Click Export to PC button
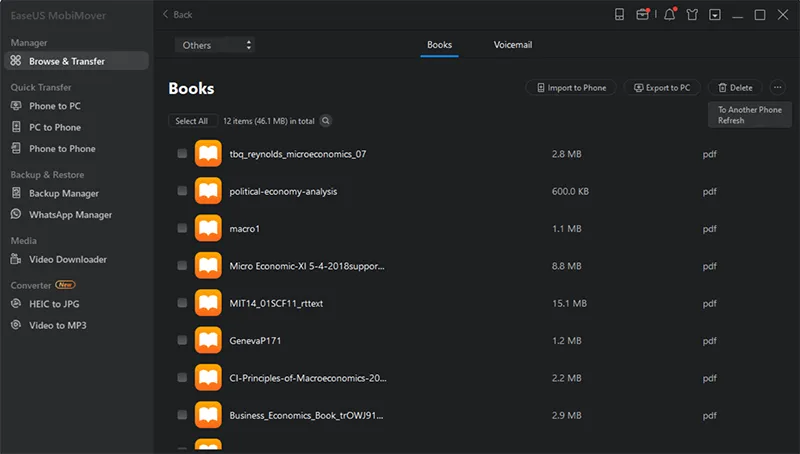Viewport: 800px width, 454px height. [x=662, y=88]
